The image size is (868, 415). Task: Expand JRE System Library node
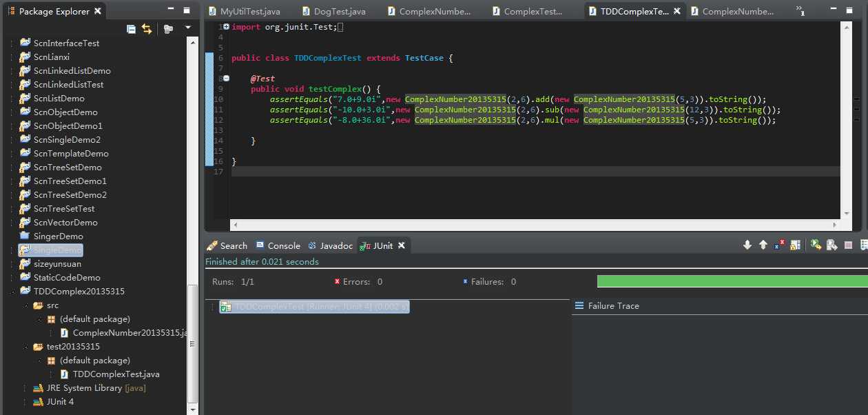[x=24, y=387]
